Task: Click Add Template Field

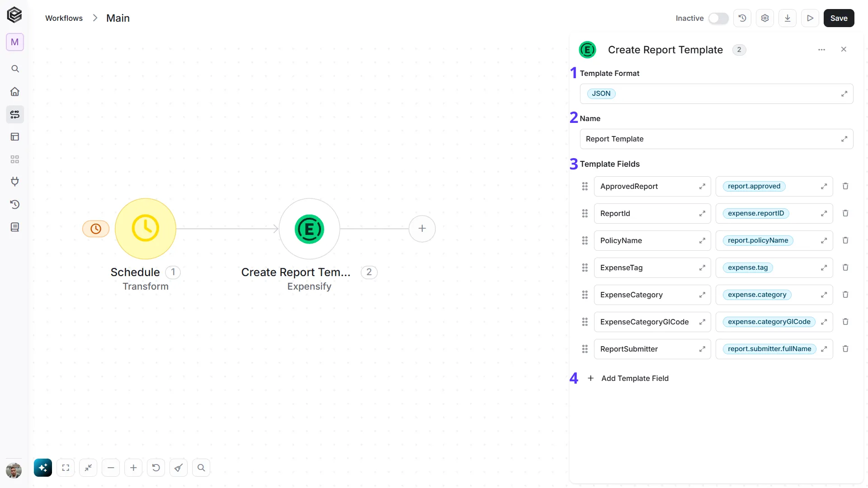Action: point(627,378)
